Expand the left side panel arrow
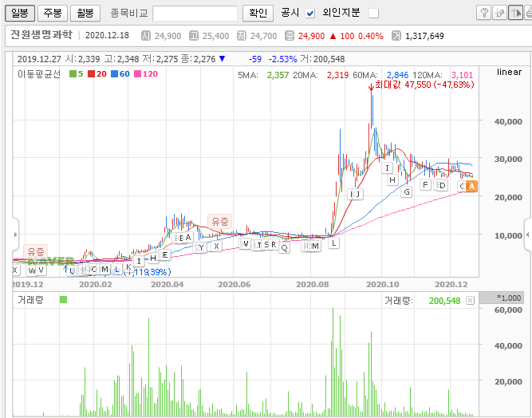Image resolution: width=532 pixels, height=418 pixels. click(x=15, y=235)
